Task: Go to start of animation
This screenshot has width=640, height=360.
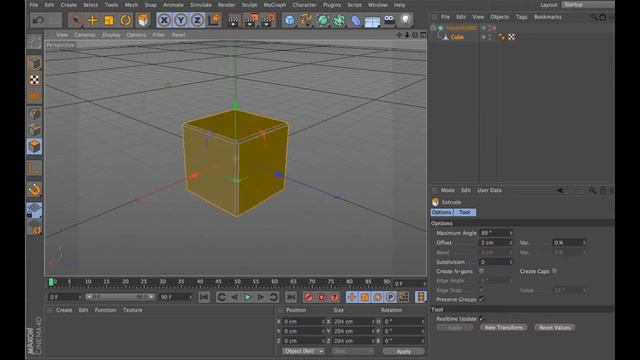Action: tap(204, 297)
